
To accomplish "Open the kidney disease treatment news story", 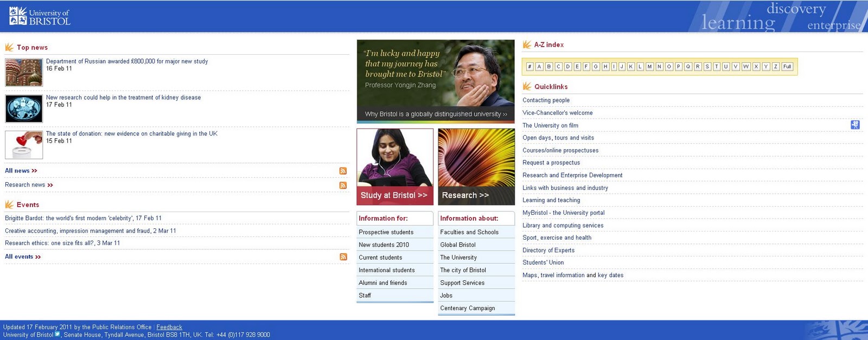I will point(123,98).
